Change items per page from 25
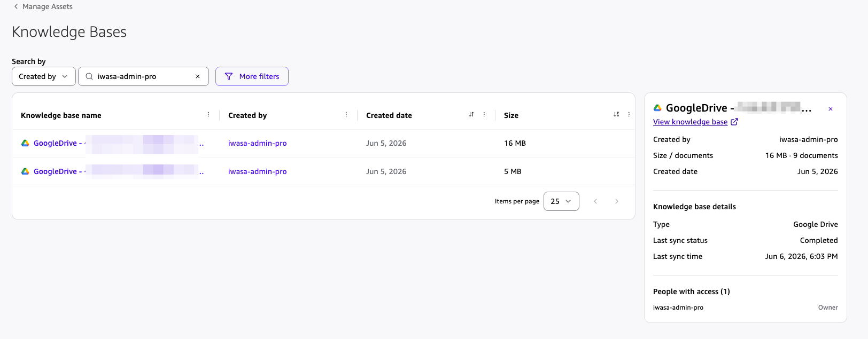Image resolution: width=868 pixels, height=339 pixels. [561, 201]
